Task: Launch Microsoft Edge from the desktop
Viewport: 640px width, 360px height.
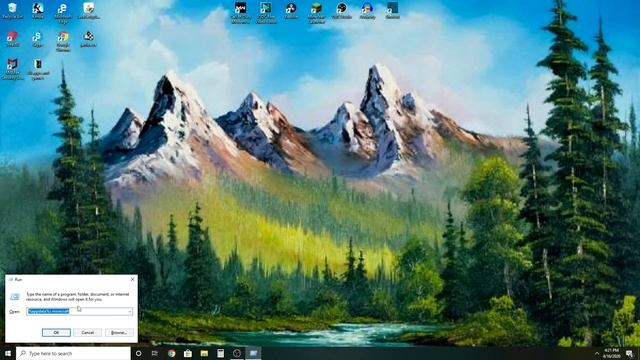Action: point(63,13)
